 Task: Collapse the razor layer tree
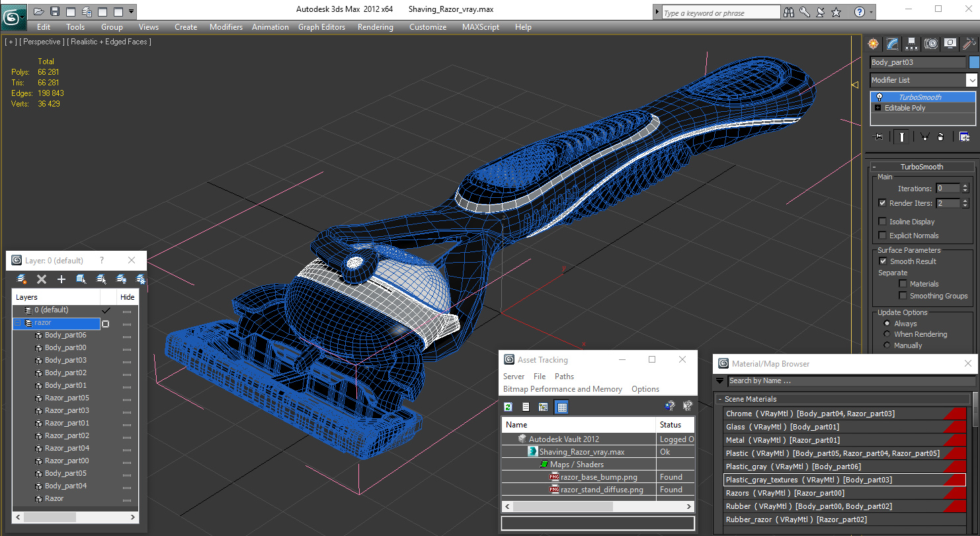18,323
